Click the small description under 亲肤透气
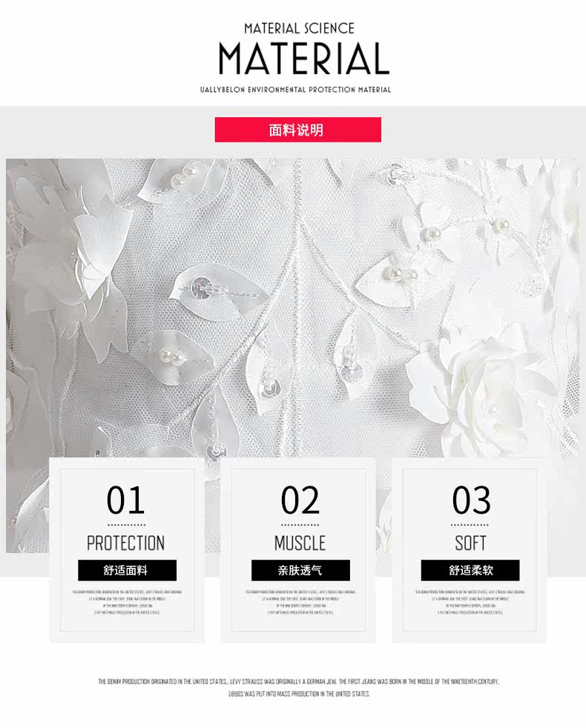Image resolution: width=586 pixels, height=728 pixels. pyautogui.click(x=300, y=602)
